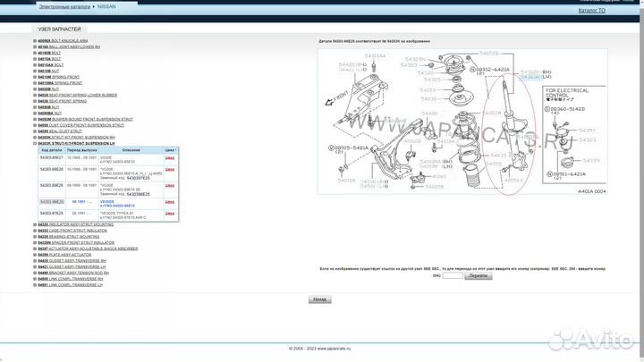The height and width of the screenshot is (362, 644).
Task: Click the plus icon beside 54010M SPRING-FRONT
Action: click(x=36, y=77)
